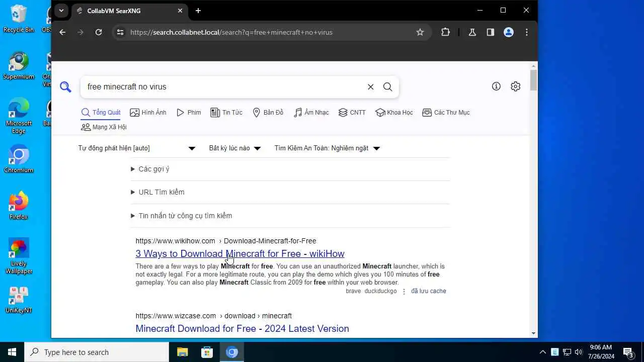
Task: Switch to the Tin Tức tab
Action: pos(226,113)
